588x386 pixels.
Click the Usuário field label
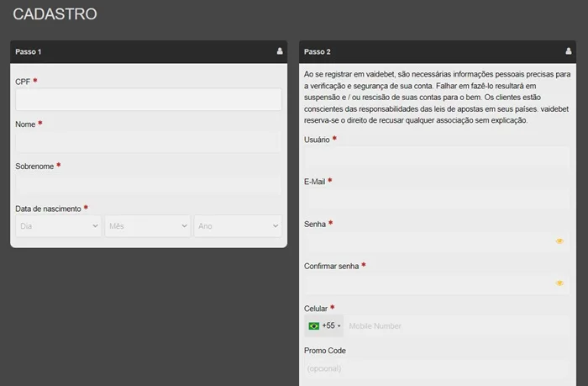[317, 140]
